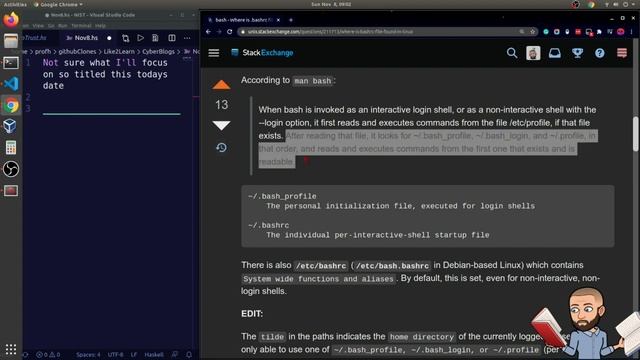Open the Google Chrome app menu in top bar
This screenshot has width=640, height=360.
click(58, 4)
